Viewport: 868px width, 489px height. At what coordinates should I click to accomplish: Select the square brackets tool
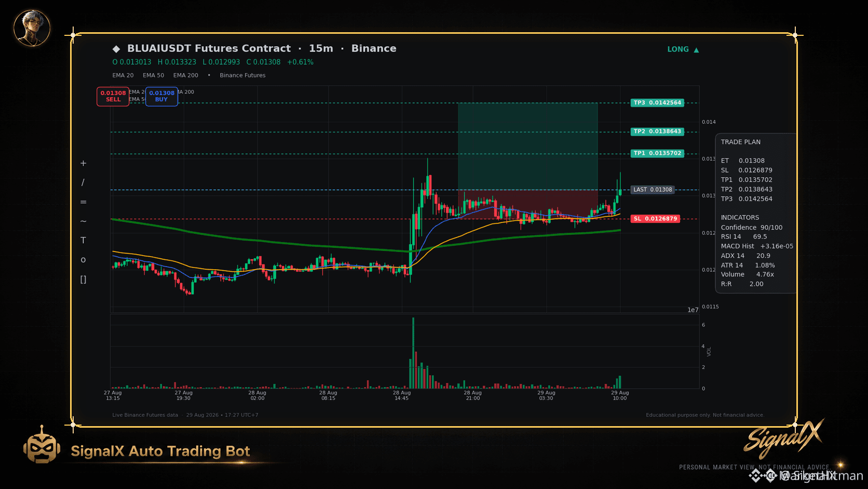83,280
